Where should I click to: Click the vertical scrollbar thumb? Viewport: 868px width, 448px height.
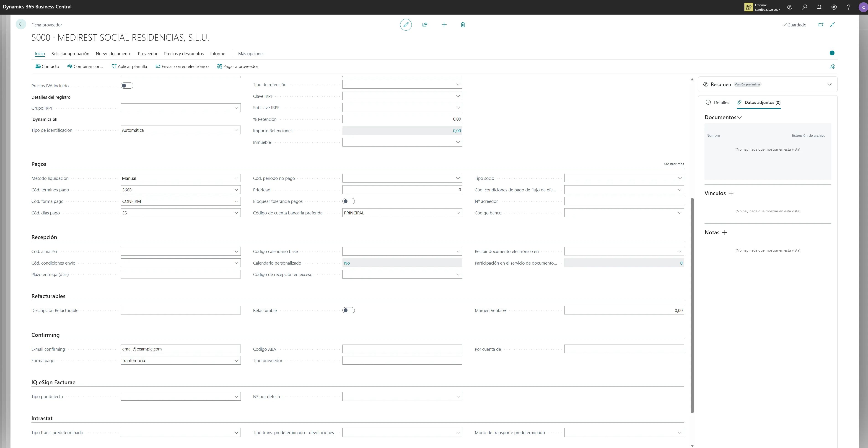pos(692,305)
